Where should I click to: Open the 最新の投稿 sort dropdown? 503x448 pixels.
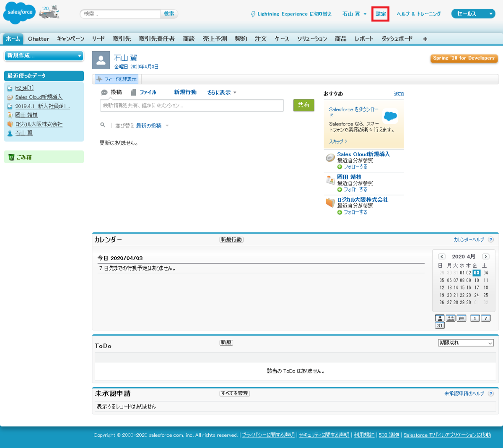coord(152,125)
